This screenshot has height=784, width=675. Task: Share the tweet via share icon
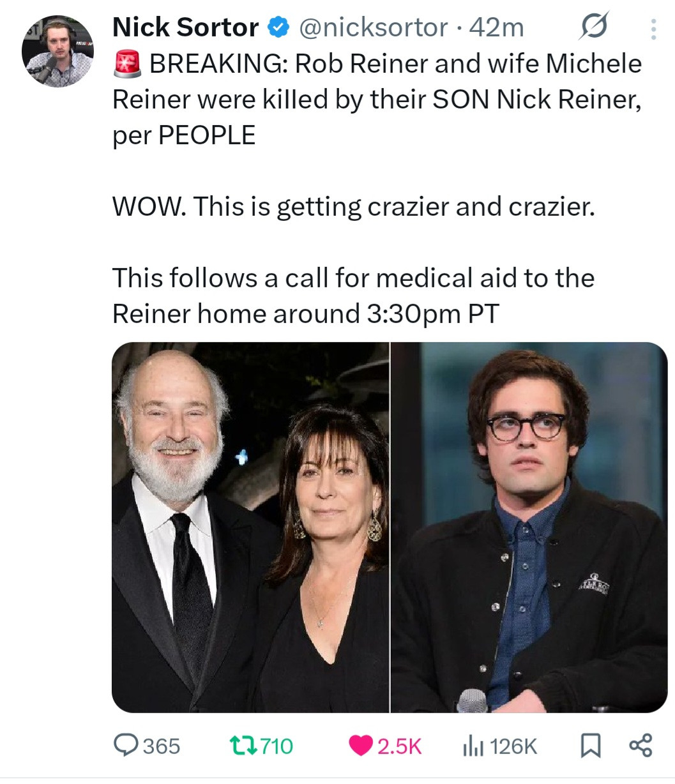641,745
